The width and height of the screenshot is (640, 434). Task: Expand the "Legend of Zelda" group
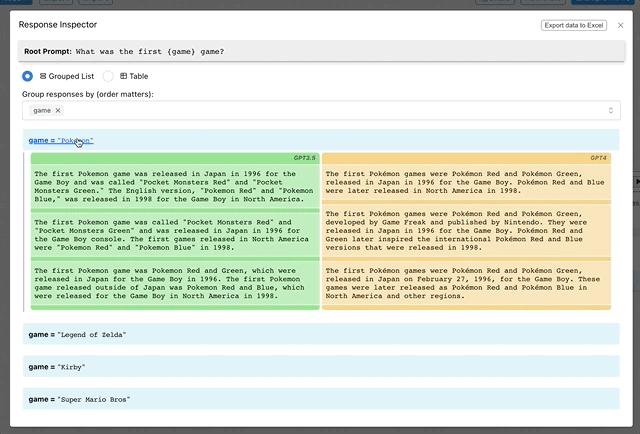point(77,333)
